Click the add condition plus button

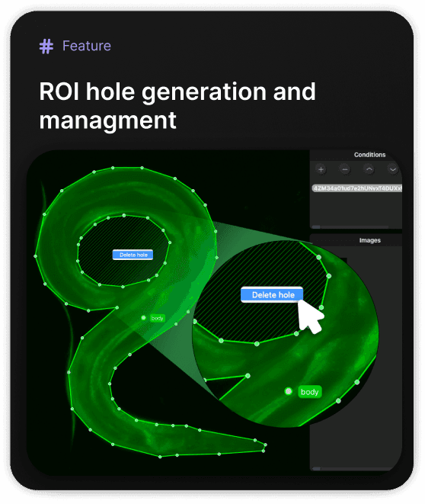point(321,169)
